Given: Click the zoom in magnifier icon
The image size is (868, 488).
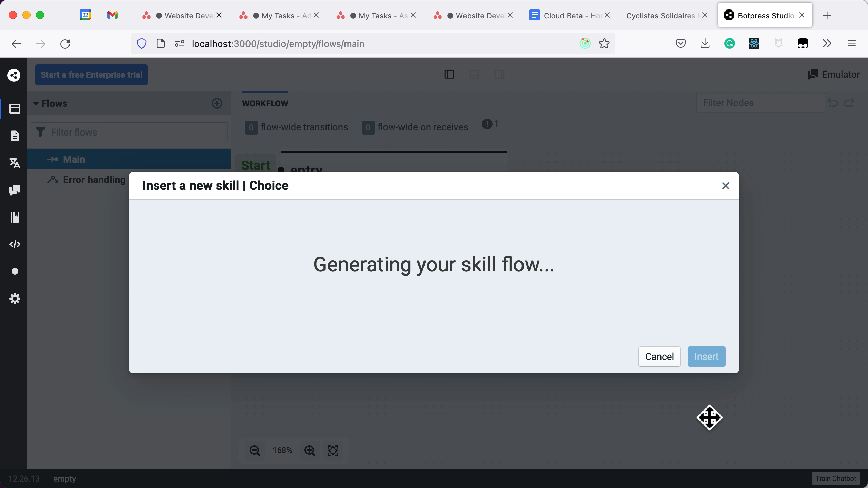Looking at the screenshot, I should click(310, 450).
